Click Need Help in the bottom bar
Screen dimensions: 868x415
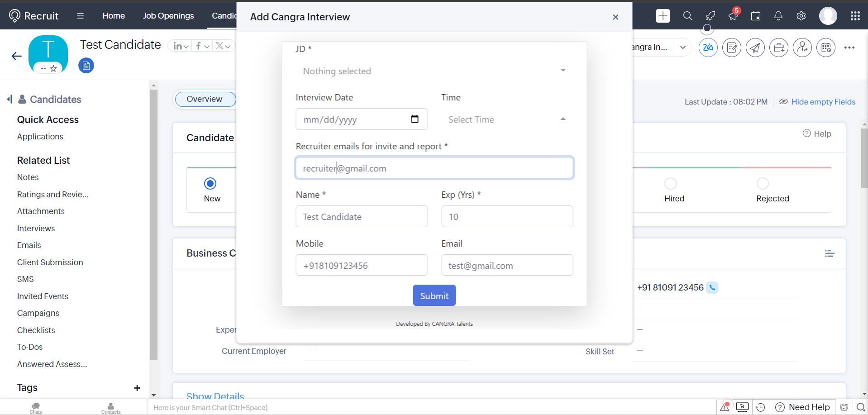point(802,407)
